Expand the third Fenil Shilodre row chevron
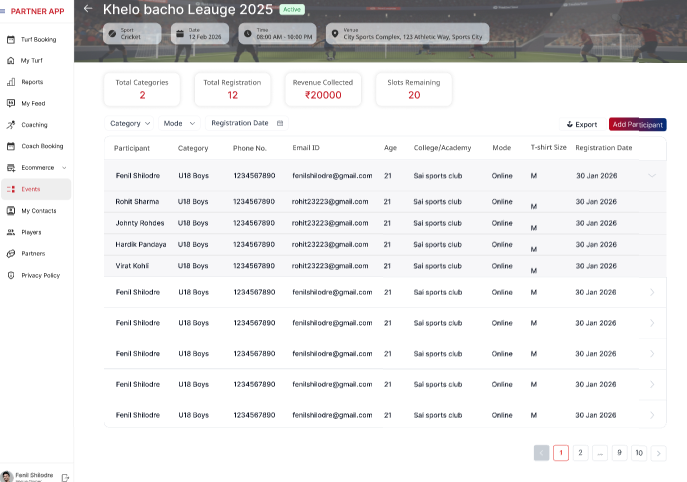Image resolution: width=687 pixels, height=482 pixels. click(652, 323)
